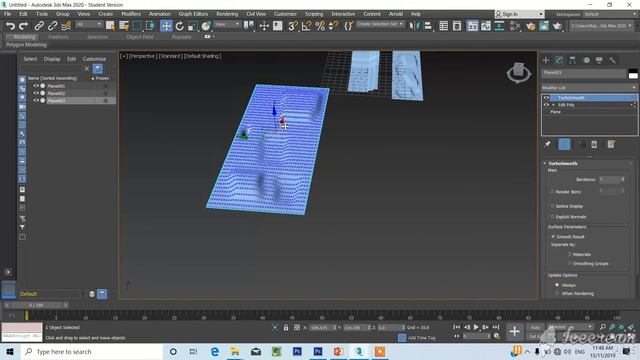Open the Workspaces Default dropdown
The image size is (640, 360).
coord(609,14)
